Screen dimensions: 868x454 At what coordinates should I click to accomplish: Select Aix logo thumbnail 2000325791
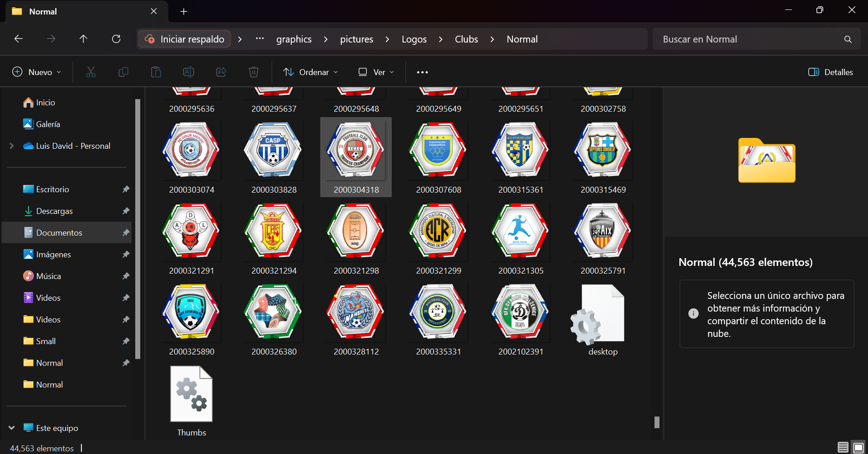[603, 238]
